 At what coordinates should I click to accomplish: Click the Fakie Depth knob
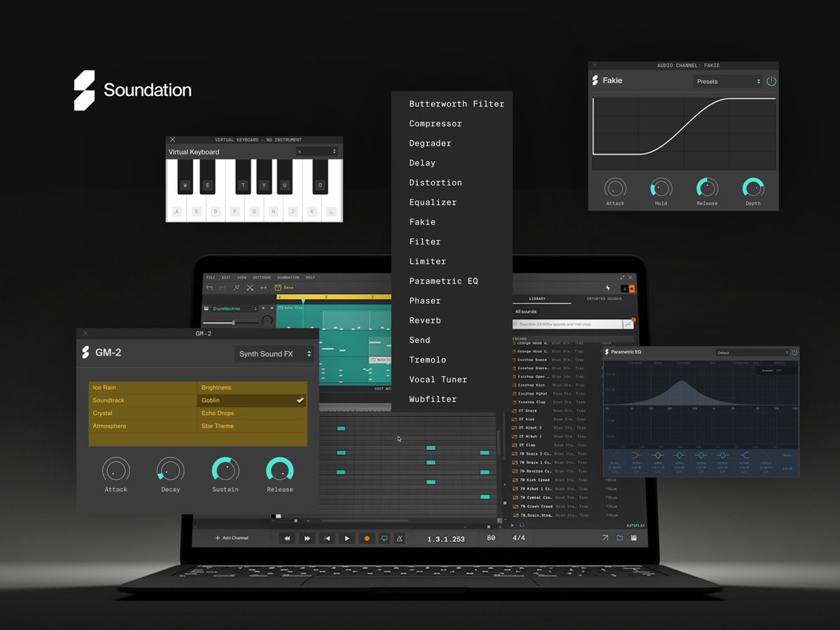[753, 188]
